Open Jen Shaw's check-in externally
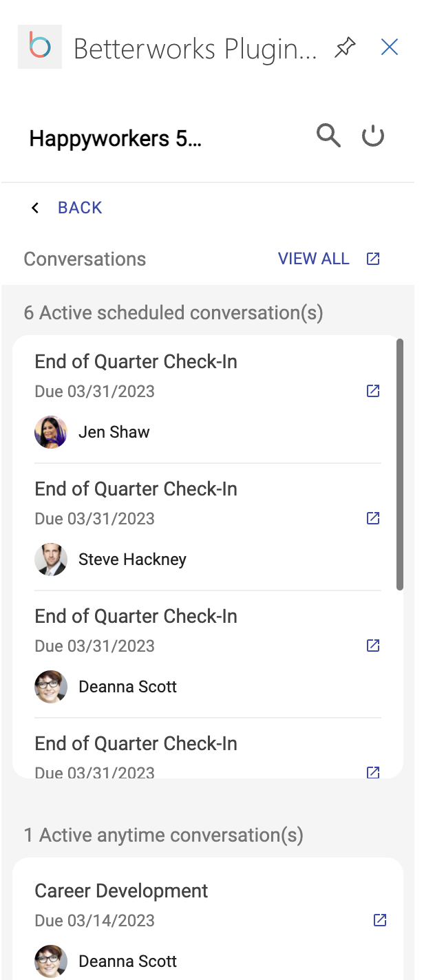 tap(373, 391)
